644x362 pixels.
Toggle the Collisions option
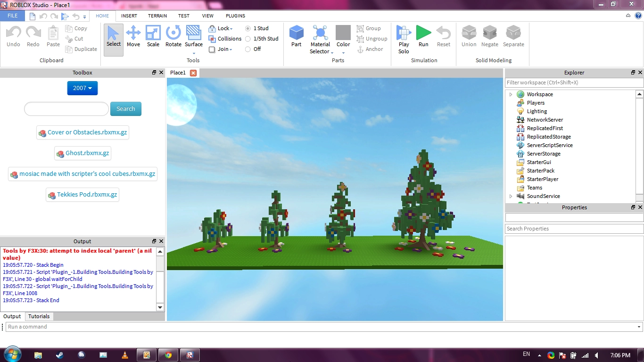[x=225, y=39]
